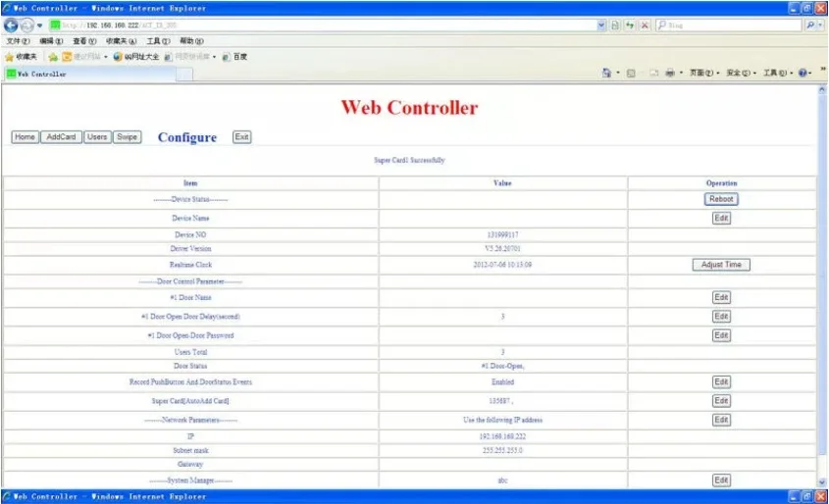Screen dimensions: 829x504
Task: Click the Adjust Time button
Action: [721, 265]
